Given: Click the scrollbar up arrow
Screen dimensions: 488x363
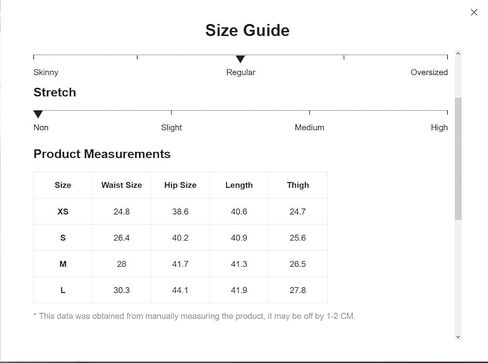Looking at the screenshot, I should (x=458, y=53).
